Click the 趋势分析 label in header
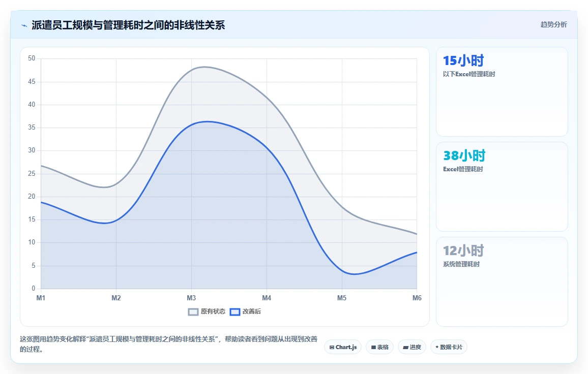This screenshot has width=588, height=374. point(553,25)
